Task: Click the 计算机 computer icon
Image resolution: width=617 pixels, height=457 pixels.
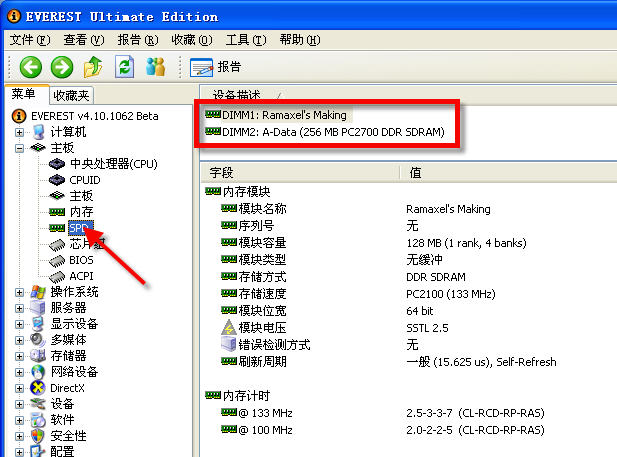Action: click(x=39, y=132)
